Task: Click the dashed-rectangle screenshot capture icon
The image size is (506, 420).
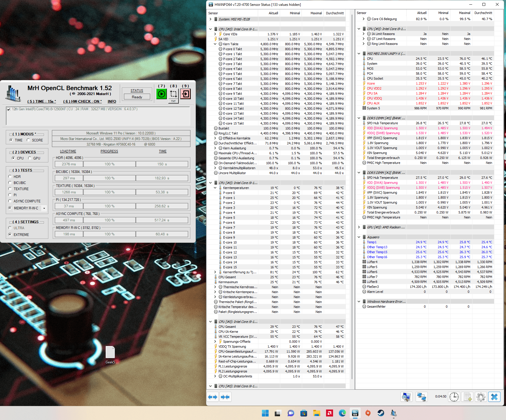Action: (x=174, y=94)
